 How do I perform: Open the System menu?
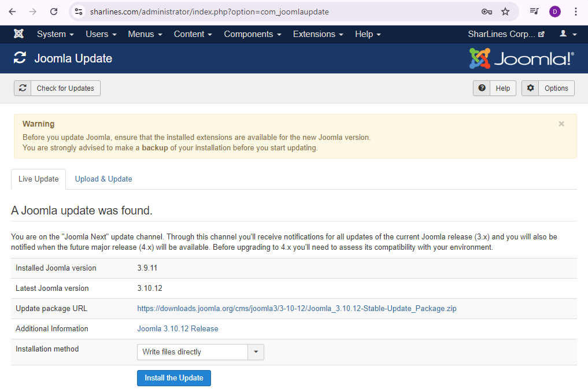[55, 34]
